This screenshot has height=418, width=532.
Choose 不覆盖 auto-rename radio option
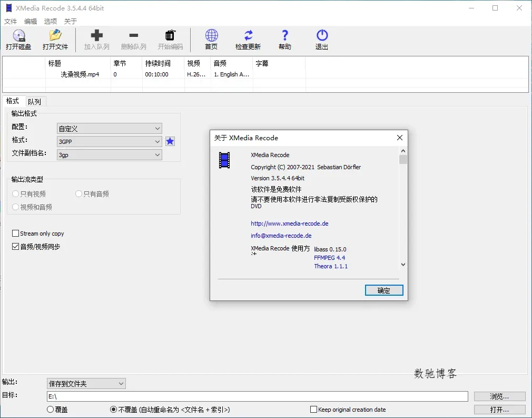[114, 410]
